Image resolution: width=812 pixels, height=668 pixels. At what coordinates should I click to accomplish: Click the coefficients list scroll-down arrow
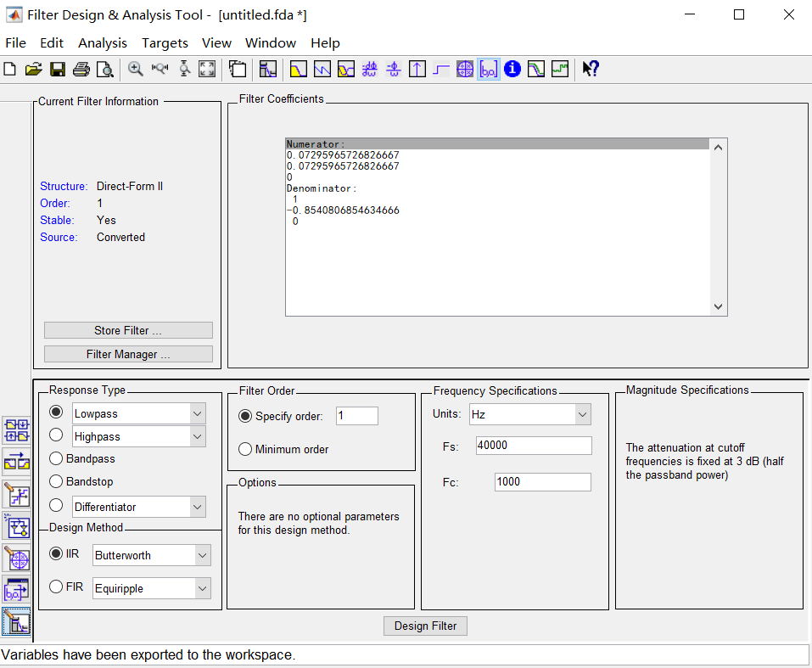719,306
